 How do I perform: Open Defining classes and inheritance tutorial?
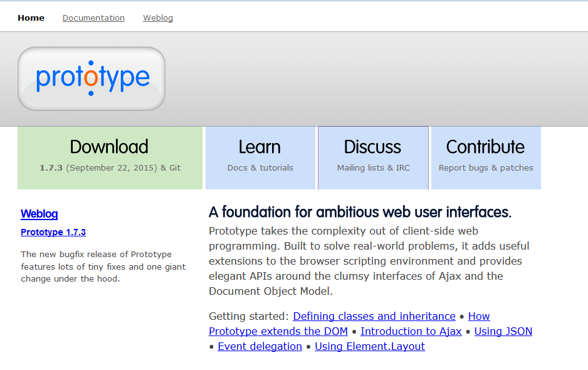tap(374, 316)
